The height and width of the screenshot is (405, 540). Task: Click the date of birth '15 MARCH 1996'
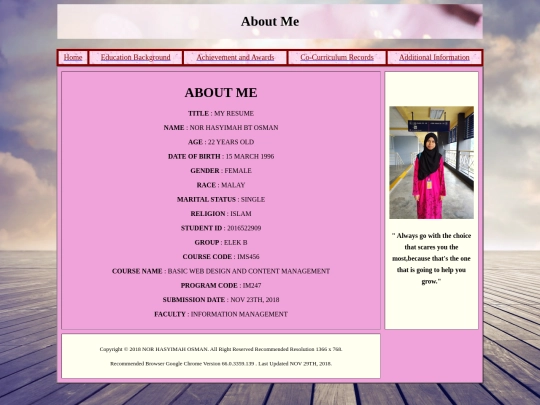[250, 156]
